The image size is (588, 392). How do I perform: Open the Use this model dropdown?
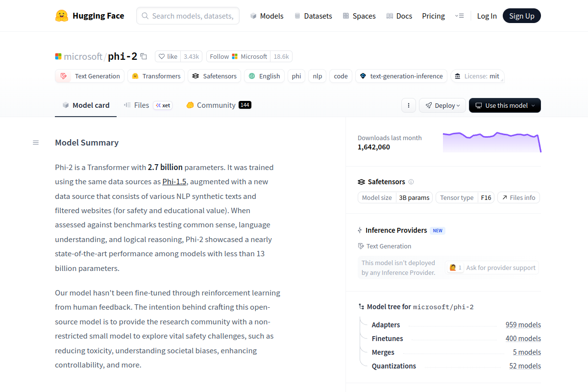[505, 105]
